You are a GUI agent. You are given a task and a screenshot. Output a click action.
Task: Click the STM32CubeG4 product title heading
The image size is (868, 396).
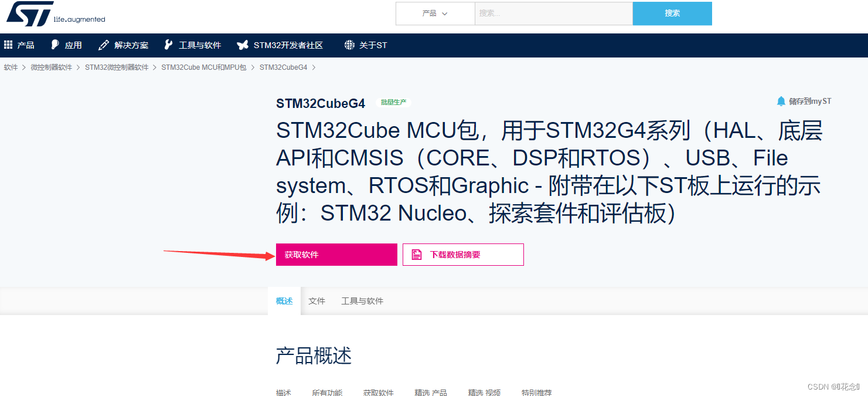321,104
